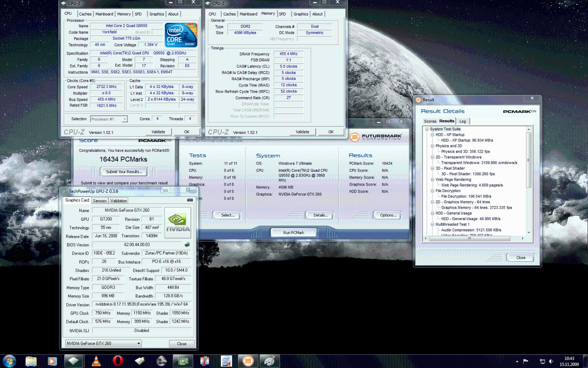Switch to Caches tab in left CPU-Z window

tap(85, 14)
